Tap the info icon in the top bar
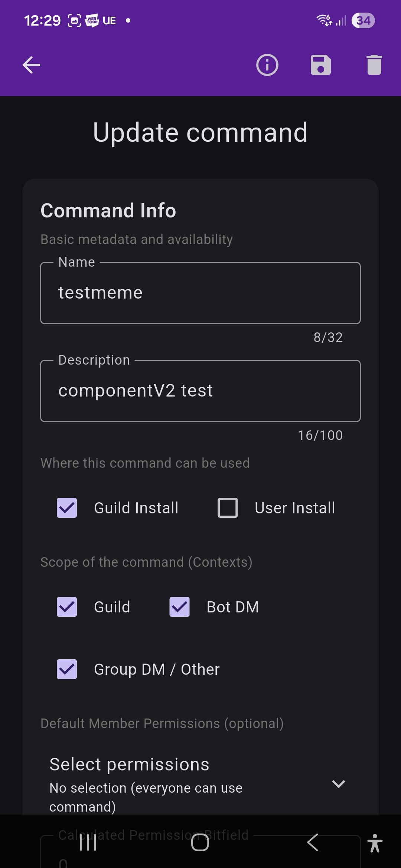The image size is (401, 868). click(x=267, y=65)
